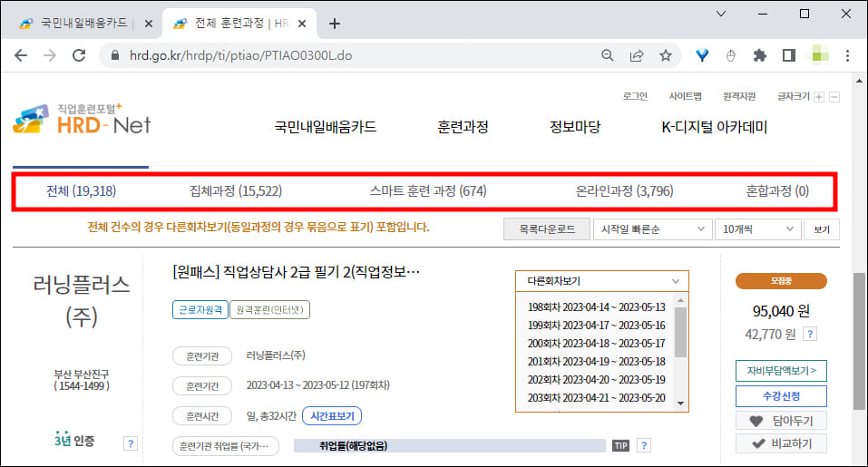
Task: Click the 목록다운로드 button
Action: click(x=547, y=229)
